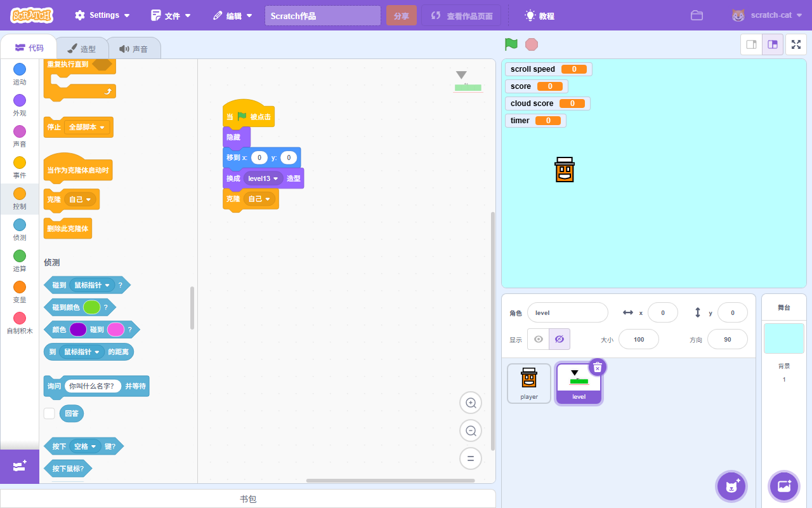Enter fullscreen stage mode
812x508 pixels.
tap(796, 44)
